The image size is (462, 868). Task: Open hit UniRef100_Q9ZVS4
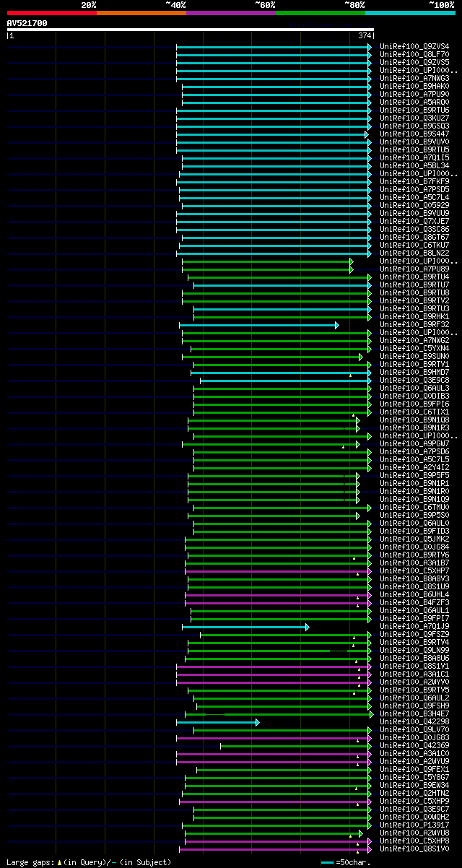click(414, 46)
